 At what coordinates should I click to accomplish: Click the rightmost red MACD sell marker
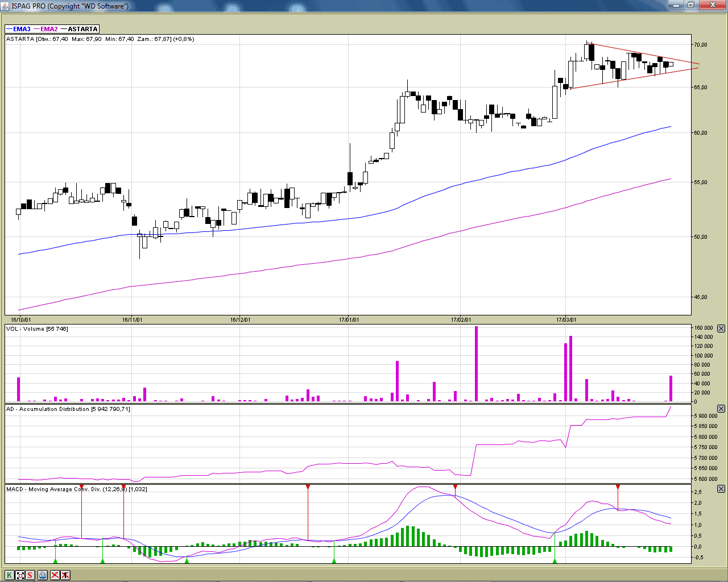(x=618, y=487)
